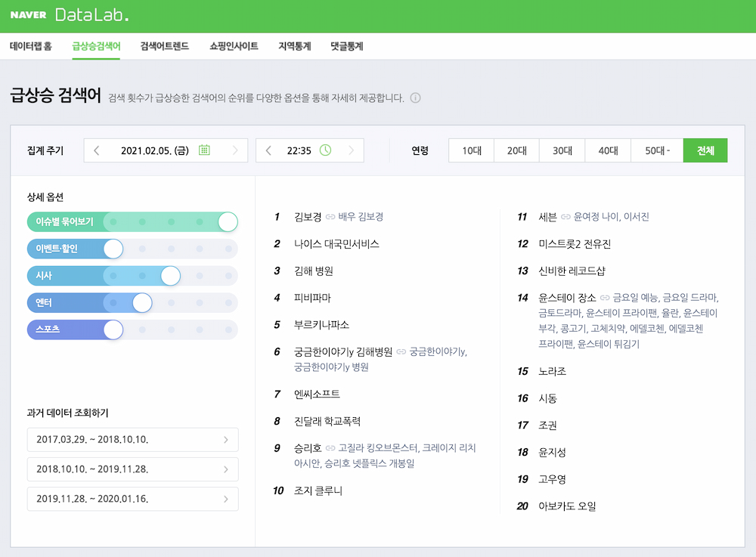This screenshot has width=756, height=557.
Task: Open the 급상승검색어 tab
Action: tap(96, 46)
